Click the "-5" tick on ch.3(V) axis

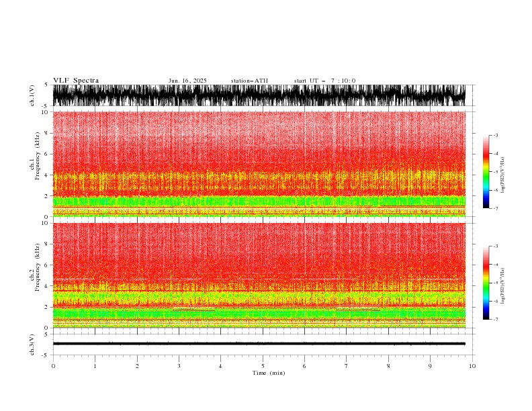pos(46,355)
